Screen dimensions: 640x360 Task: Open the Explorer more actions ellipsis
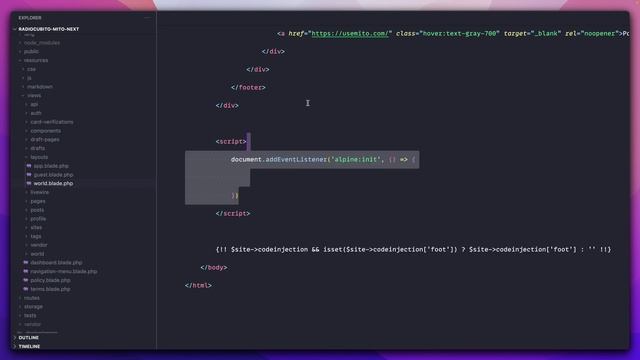point(147,18)
